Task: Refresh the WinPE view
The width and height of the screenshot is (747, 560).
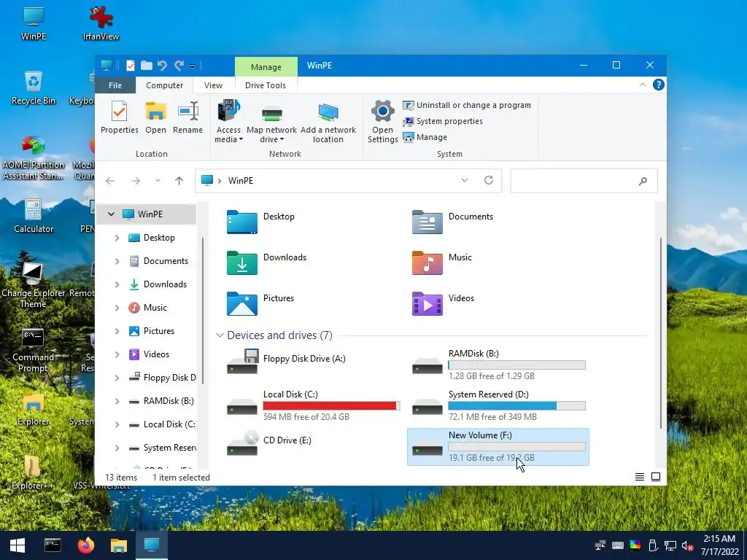Action: (488, 181)
